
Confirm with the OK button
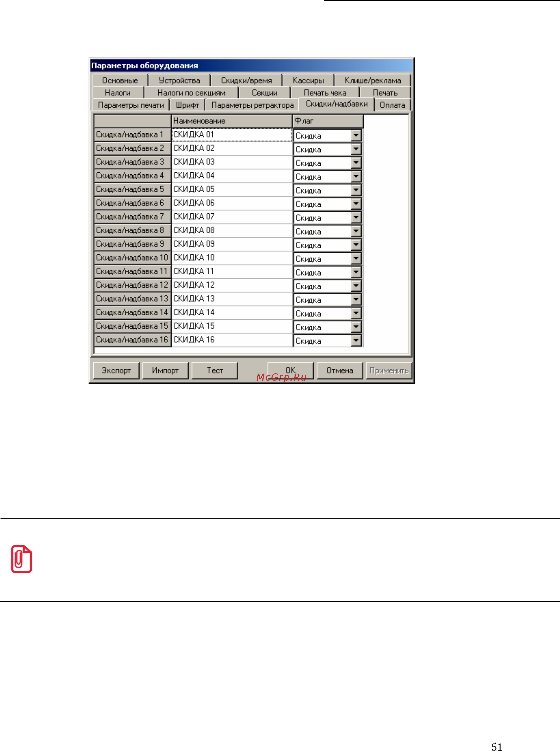[x=291, y=370]
